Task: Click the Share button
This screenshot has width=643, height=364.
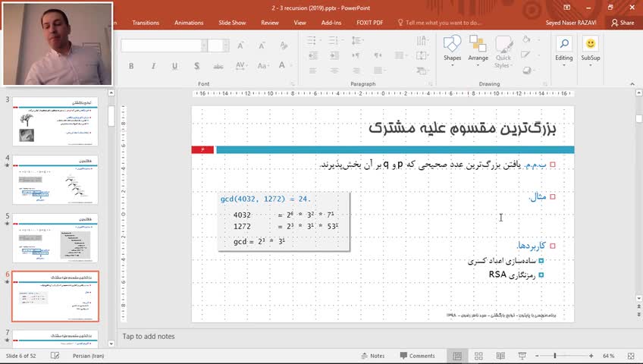Action: point(623,23)
